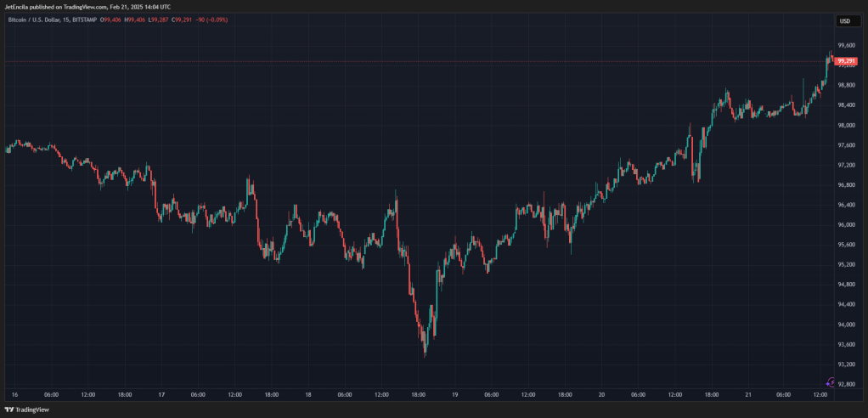Screen dimensions: 868x418
Task: Click the JetEncila author name
Action: (16, 7)
